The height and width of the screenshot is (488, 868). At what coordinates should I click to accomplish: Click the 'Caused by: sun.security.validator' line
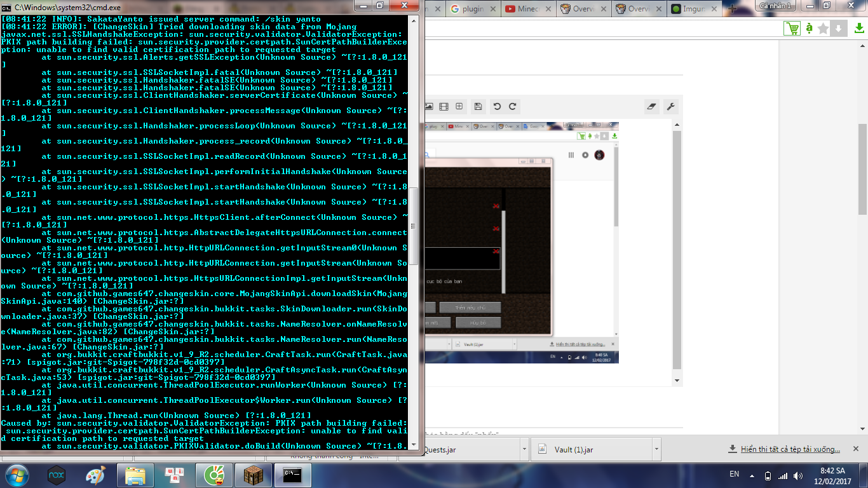click(205, 423)
